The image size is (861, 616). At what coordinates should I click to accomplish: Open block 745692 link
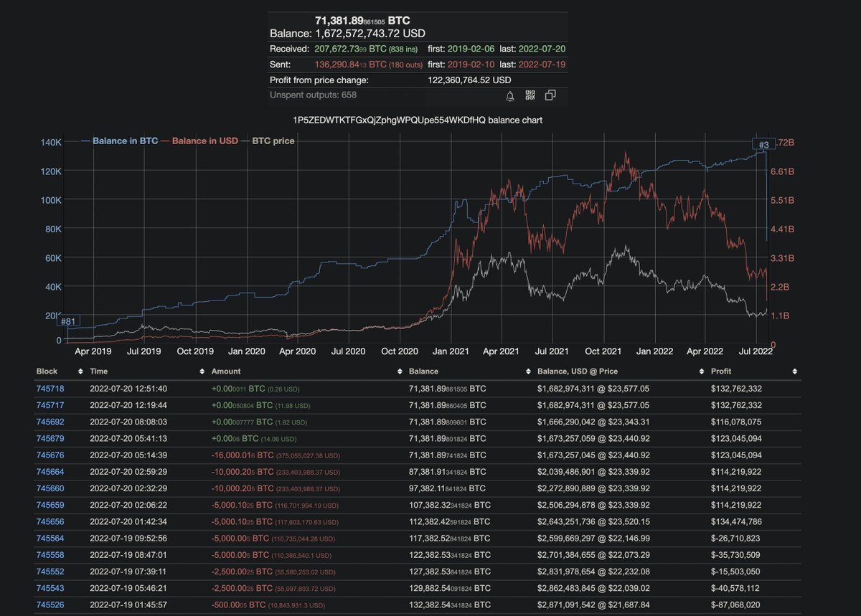point(50,422)
